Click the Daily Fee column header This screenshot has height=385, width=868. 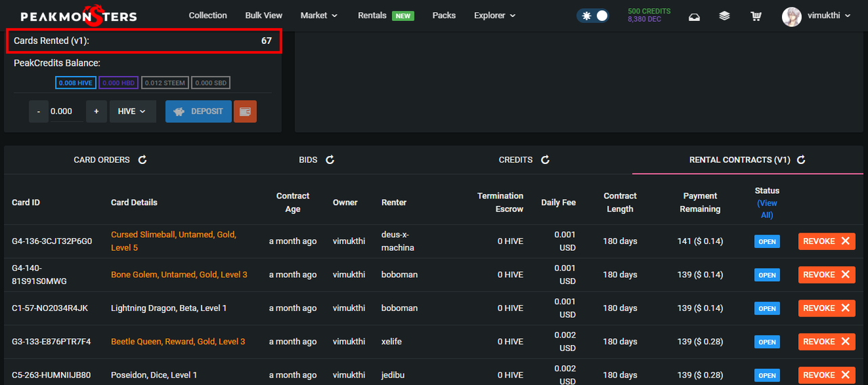click(x=559, y=202)
